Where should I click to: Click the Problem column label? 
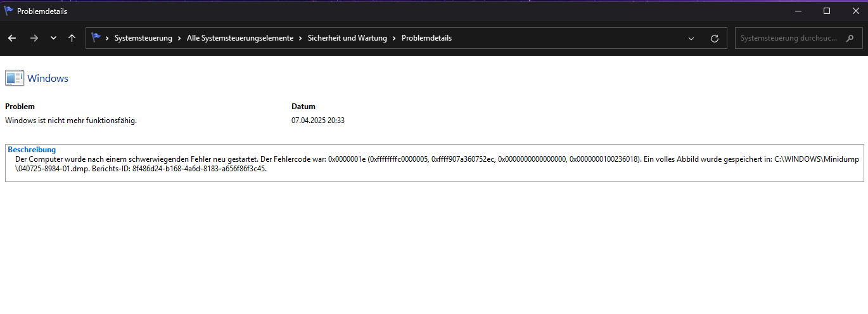click(20, 107)
